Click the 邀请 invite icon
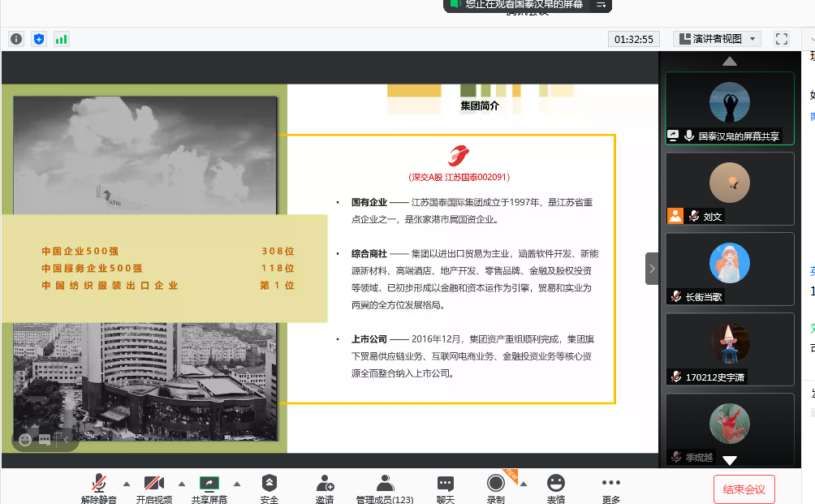815x504 pixels. [x=325, y=489]
